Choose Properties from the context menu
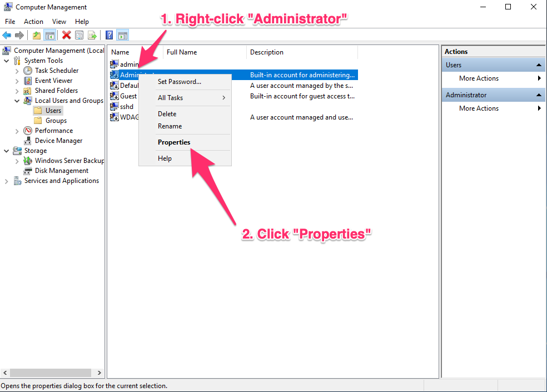 point(174,142)
